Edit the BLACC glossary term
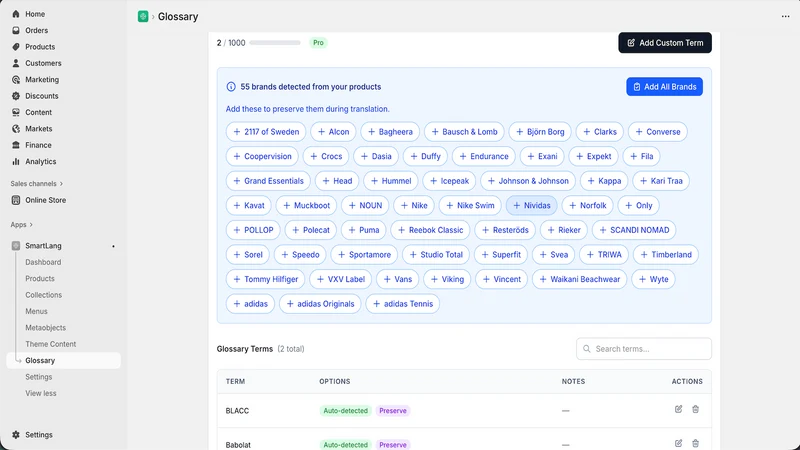The image size is (800, 450). (x=678, y=409)
